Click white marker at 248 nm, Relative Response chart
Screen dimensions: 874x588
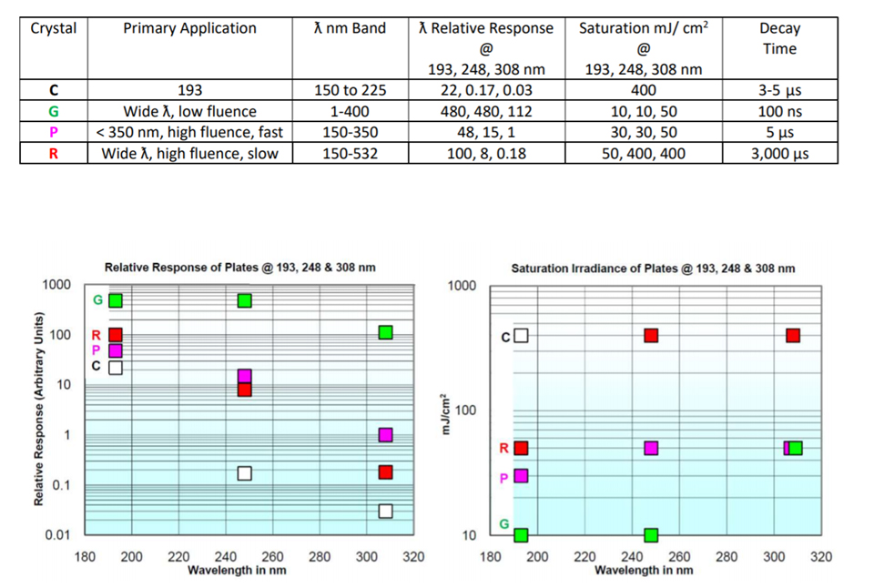(x=245, y=473)
